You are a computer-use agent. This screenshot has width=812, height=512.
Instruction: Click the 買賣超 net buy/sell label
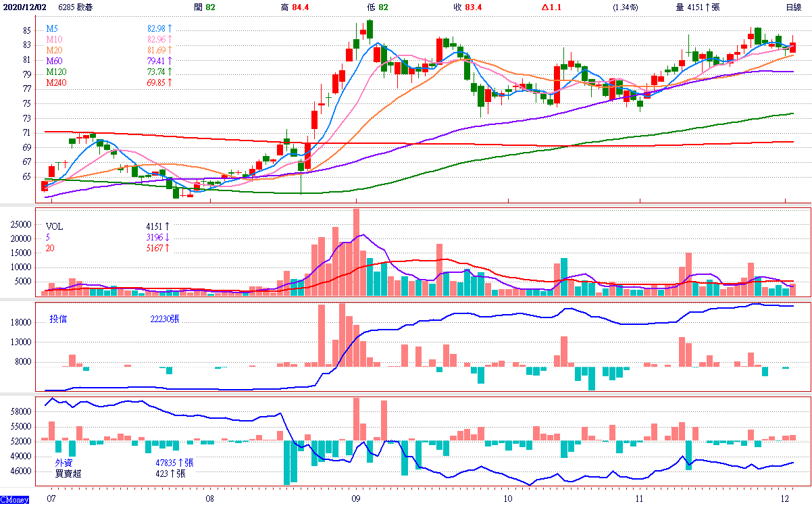tap(68, 473)
